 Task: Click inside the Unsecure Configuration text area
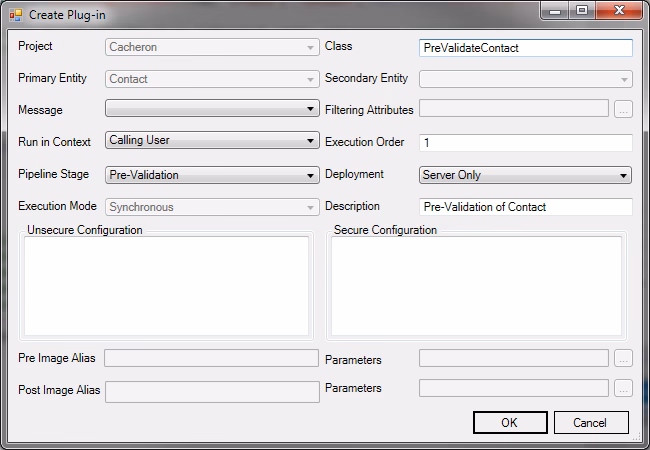[x=166, y=286]
